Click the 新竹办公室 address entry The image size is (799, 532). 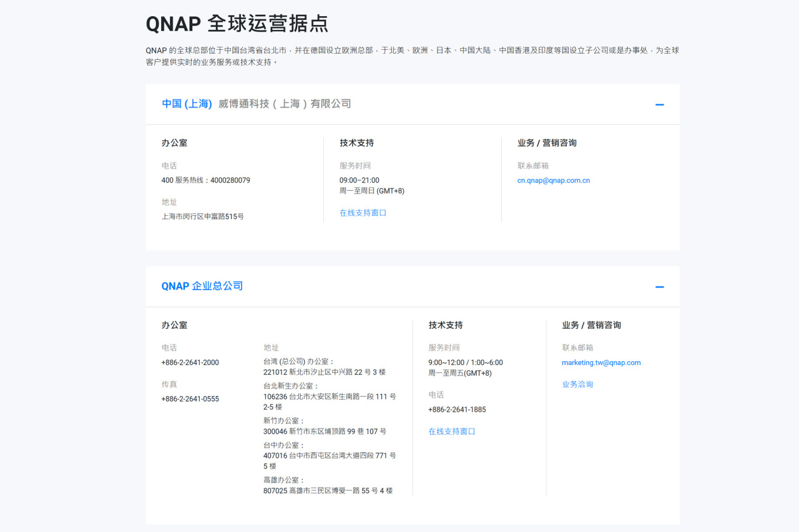[x=325, y=426]
